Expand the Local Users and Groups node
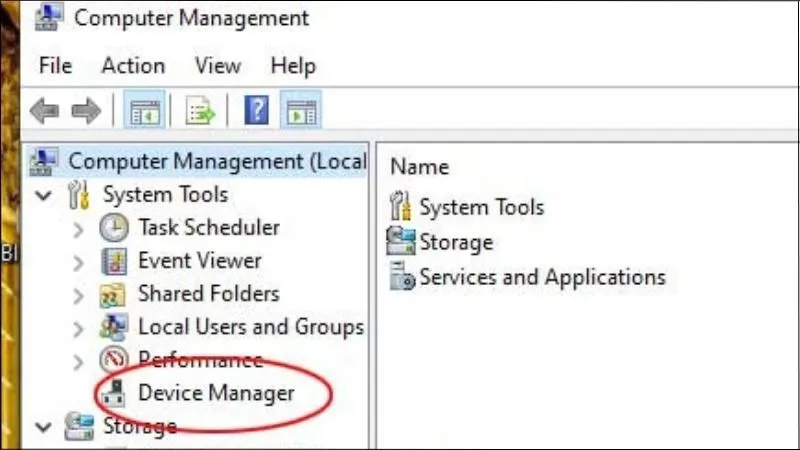The image size is (800, 450). [78, 329]
